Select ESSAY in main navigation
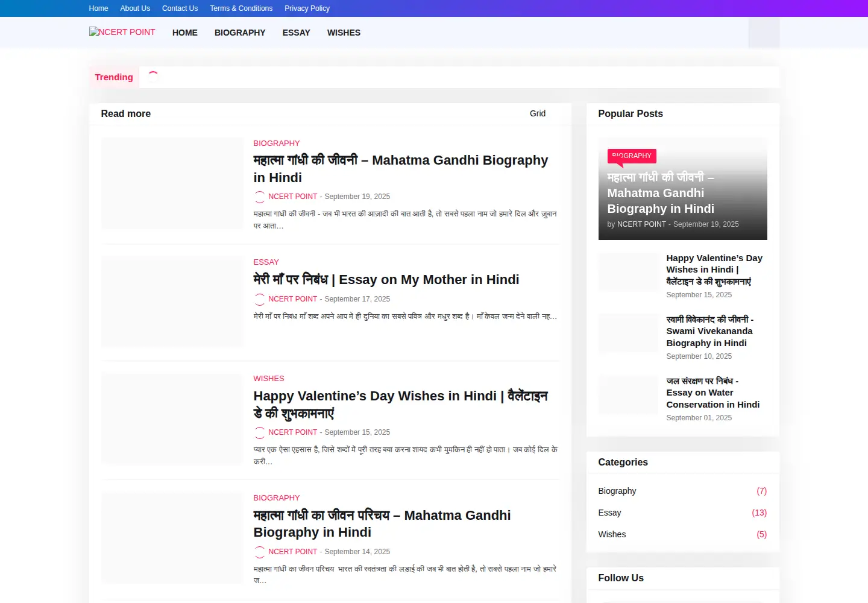This screenshot has width=868, height=603. point(296,33)
